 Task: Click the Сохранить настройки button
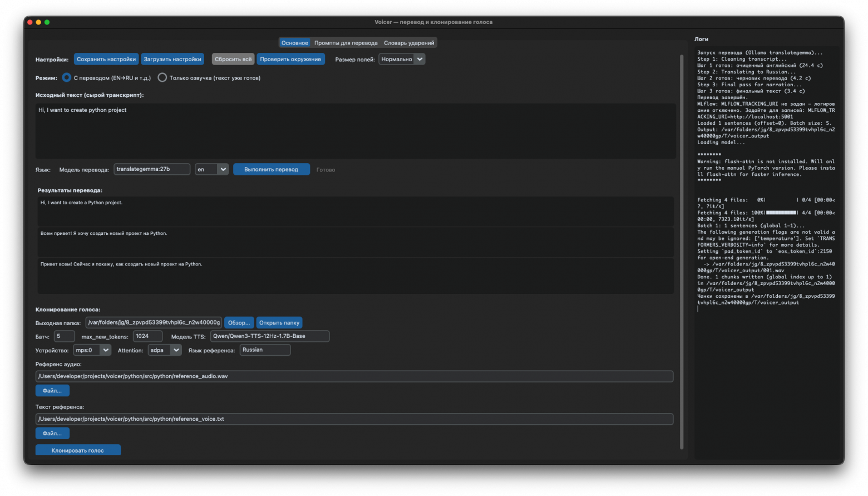[106, 58]
